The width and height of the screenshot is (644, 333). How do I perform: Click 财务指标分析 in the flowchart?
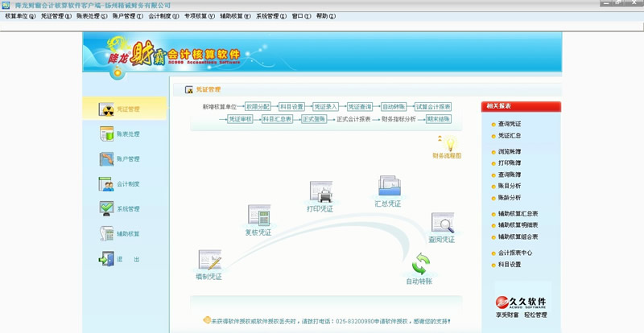pos(398,119)
